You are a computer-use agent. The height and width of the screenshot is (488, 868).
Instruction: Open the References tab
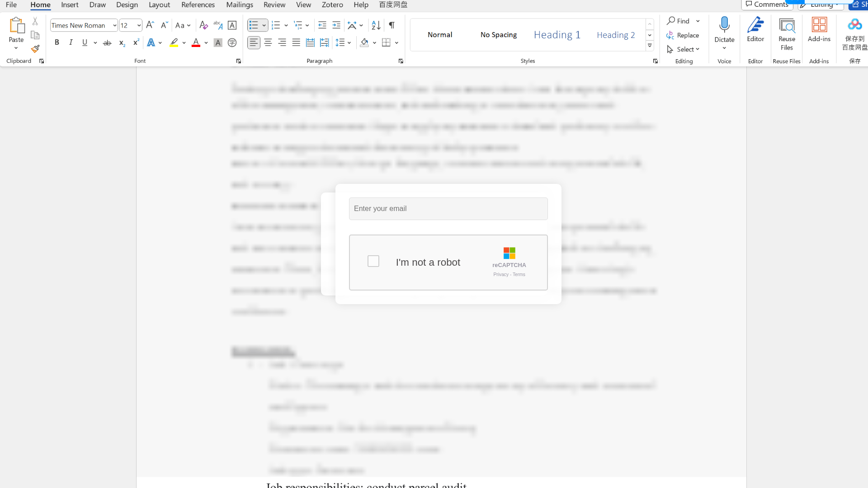coord(198,5)
